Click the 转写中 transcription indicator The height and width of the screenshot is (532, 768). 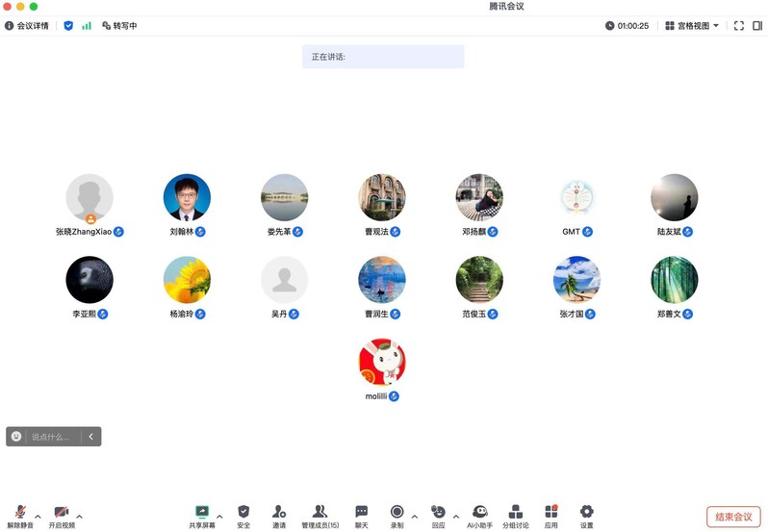click(118, 26)
